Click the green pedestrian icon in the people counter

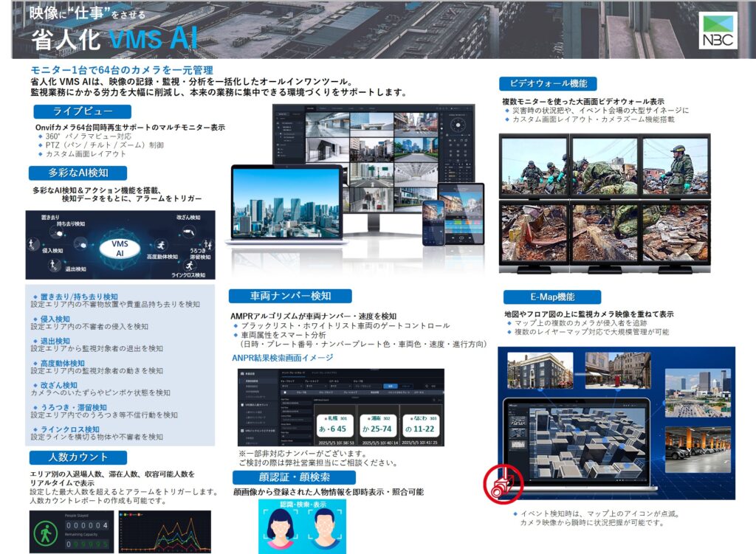tap(46, 533)
